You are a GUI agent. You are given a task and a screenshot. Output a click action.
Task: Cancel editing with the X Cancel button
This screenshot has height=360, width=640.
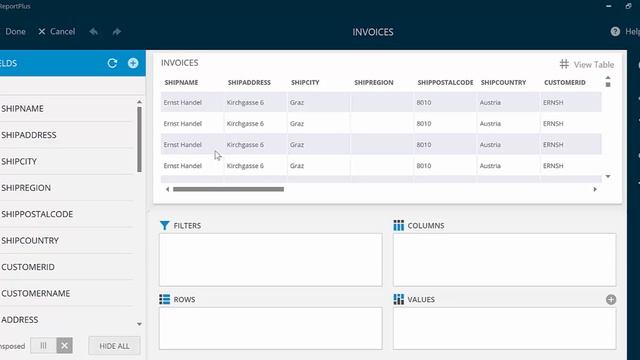[x=56, y=31]
